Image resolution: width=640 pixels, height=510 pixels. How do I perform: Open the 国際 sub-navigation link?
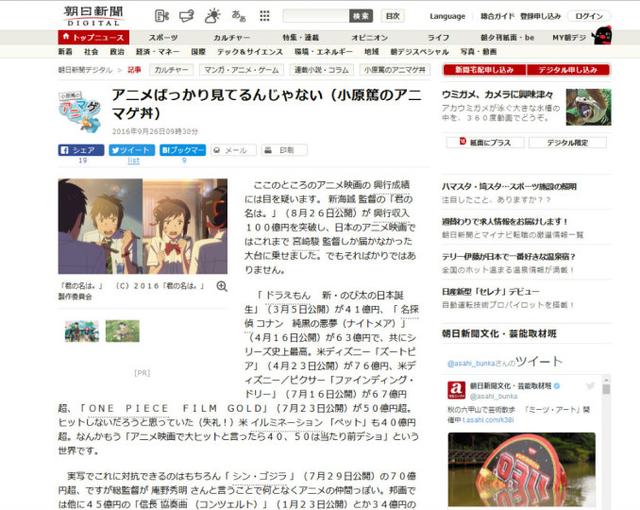(198, 52)
